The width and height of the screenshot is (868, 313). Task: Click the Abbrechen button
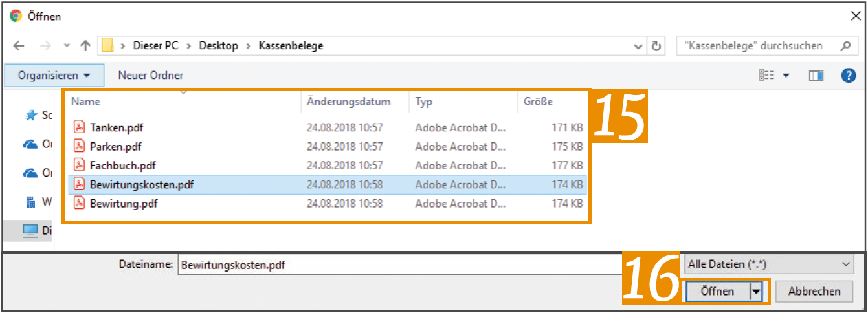click(814, 292)
